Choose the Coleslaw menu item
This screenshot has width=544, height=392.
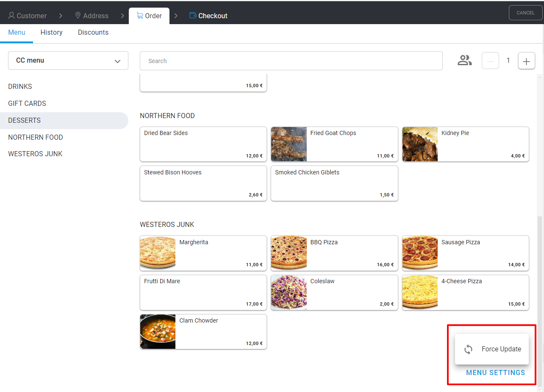[x=334, y=293]
